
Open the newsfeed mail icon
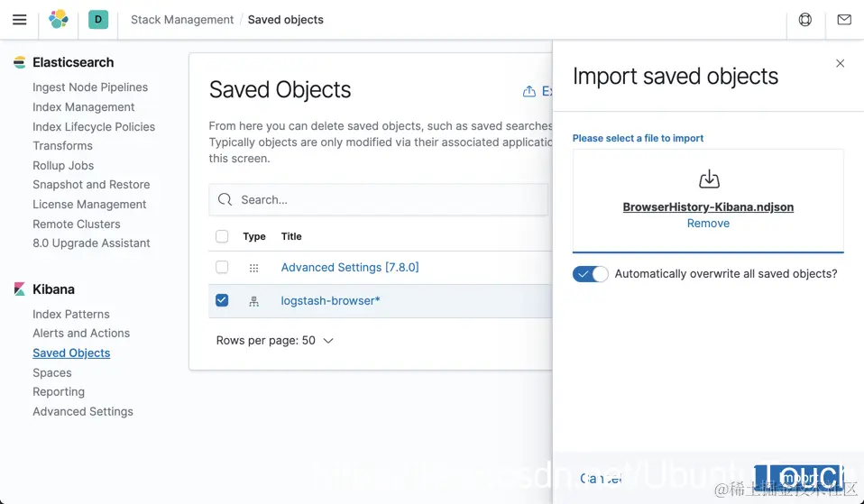[x=844, y=20]
